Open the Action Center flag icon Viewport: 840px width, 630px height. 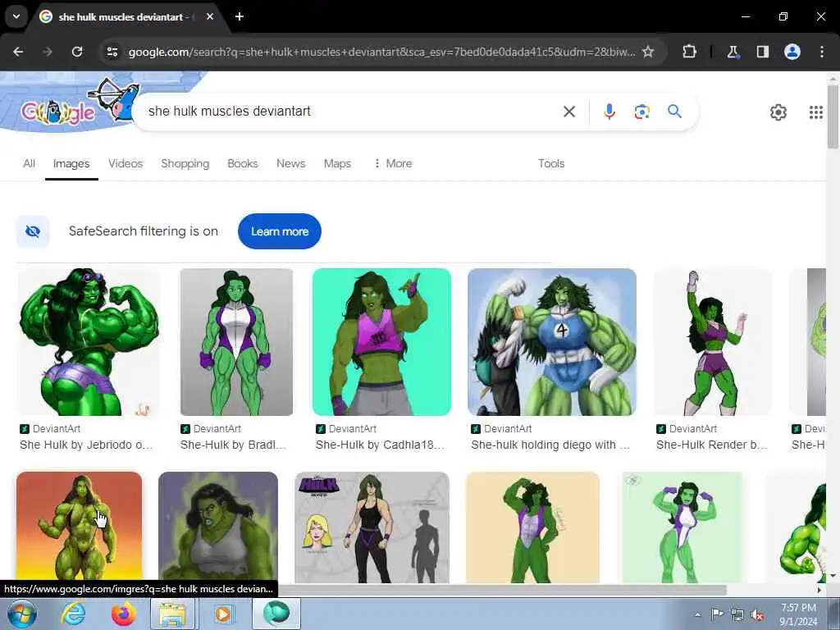click(717, 614)
